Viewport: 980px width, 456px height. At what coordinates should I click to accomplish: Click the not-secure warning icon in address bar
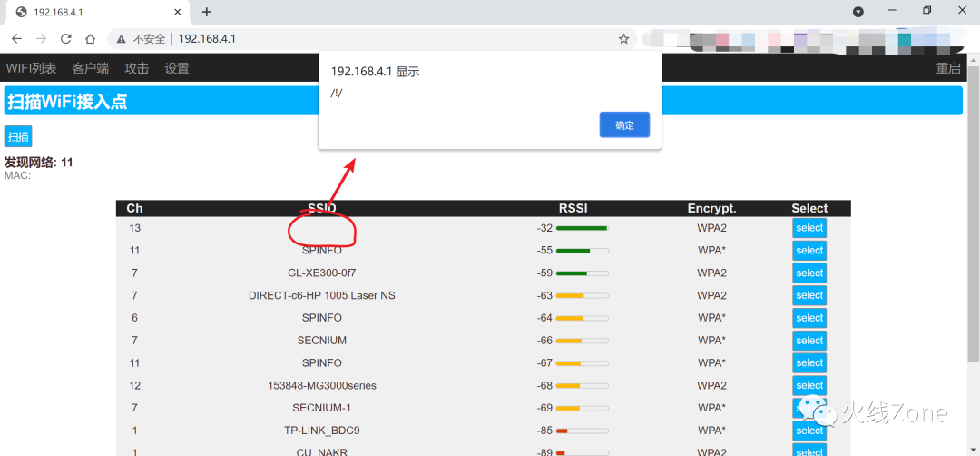click(x=122, y=39)
